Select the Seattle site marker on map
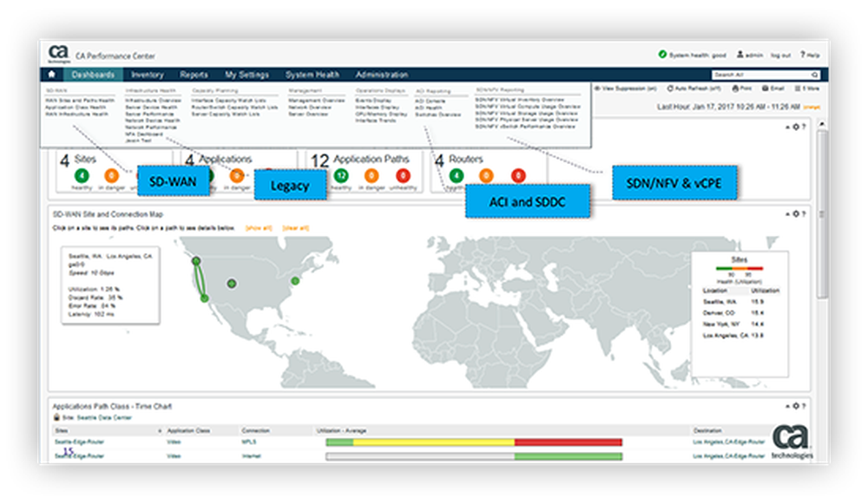The height and width of the screenshot is (504, 868). tap(196, 260)
